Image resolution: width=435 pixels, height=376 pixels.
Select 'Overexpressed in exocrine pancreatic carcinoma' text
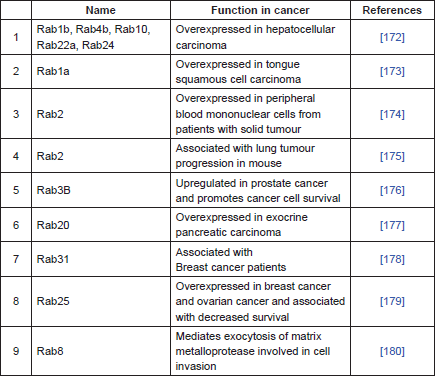(241, 225)
